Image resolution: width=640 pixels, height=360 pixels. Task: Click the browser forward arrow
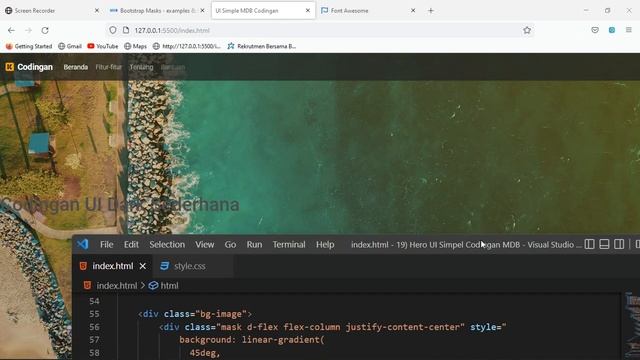28,30
